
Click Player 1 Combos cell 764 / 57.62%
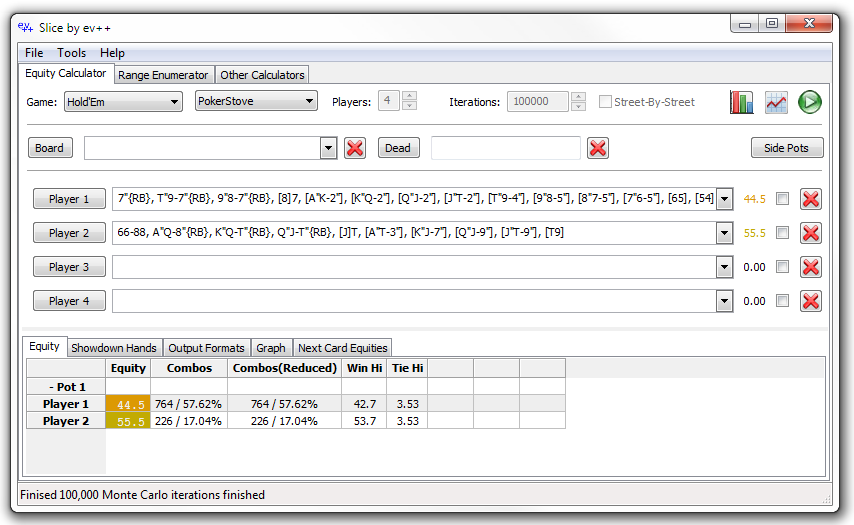[188, 404]
